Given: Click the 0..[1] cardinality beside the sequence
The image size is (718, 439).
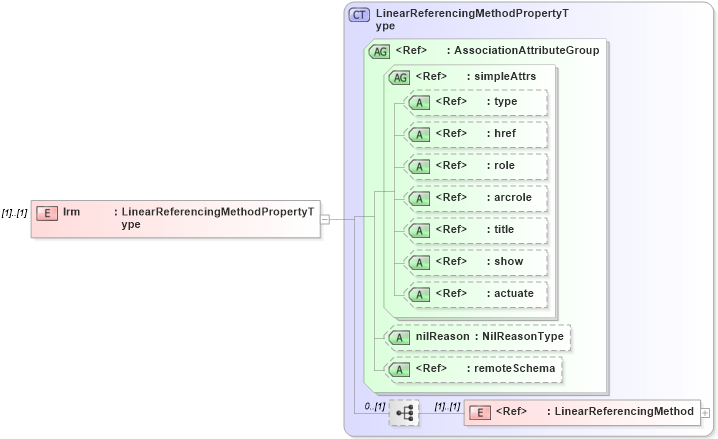Looking at the screenshot, I should click(375, 406).
